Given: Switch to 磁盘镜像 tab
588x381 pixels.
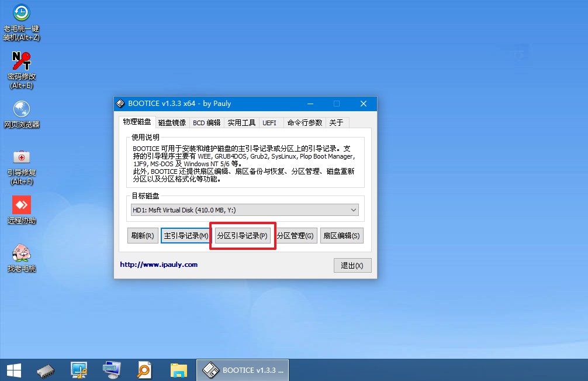Looking at the screenshot, I should 172,123.
